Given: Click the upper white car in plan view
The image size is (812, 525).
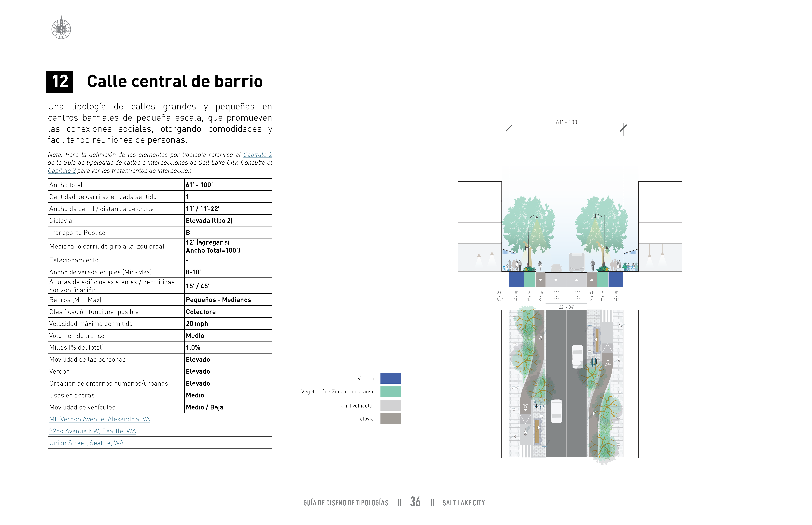Looking at the screenshot, I should click(x=577, y=357).
